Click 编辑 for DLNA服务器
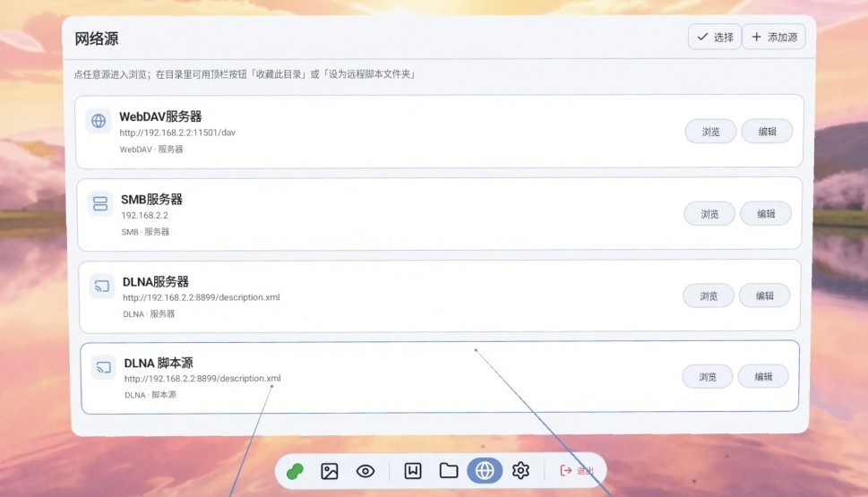Screen dimensions: 868x497 coord(765,296)
